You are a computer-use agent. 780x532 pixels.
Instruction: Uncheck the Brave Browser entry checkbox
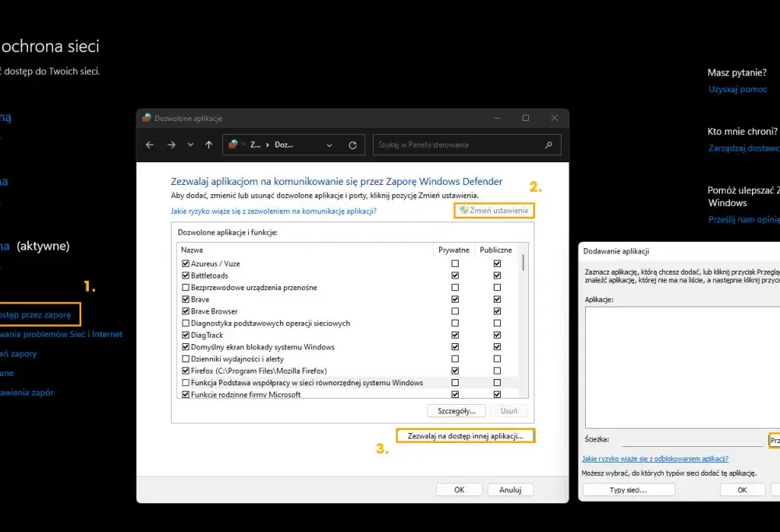click(x=186, y=311)
